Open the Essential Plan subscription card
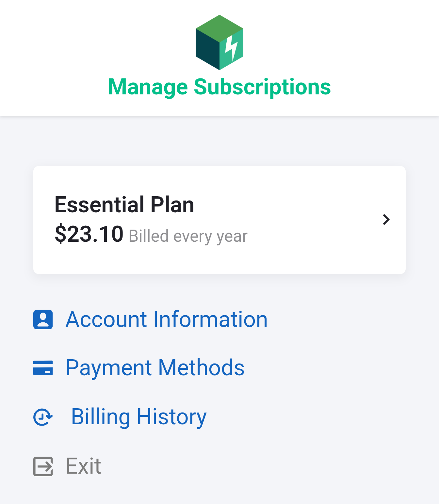This screenshot has height=504, width=439. point(219,220)
